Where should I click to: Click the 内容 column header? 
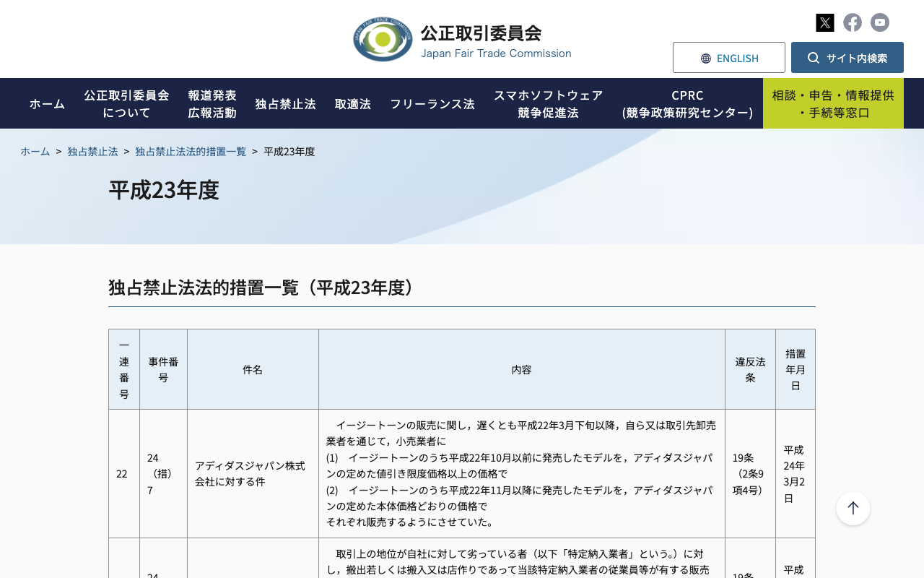pos(522,369)
